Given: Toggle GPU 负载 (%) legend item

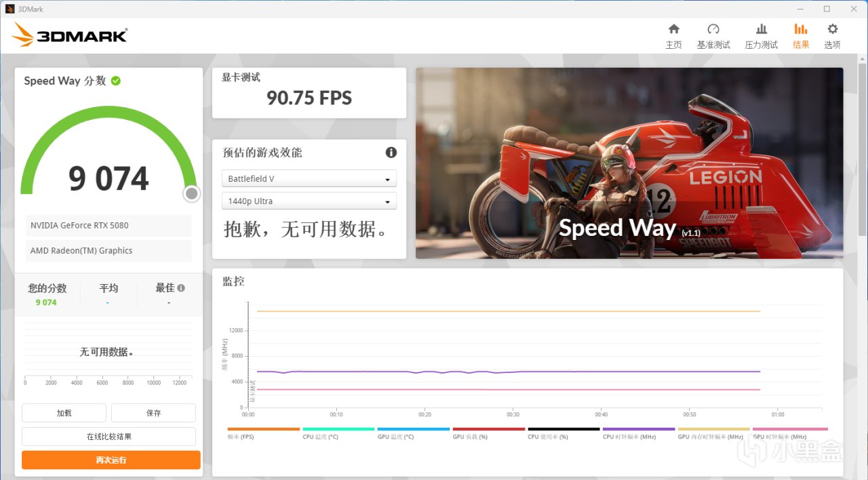Looking at the screenshot, I should (489, 433).
